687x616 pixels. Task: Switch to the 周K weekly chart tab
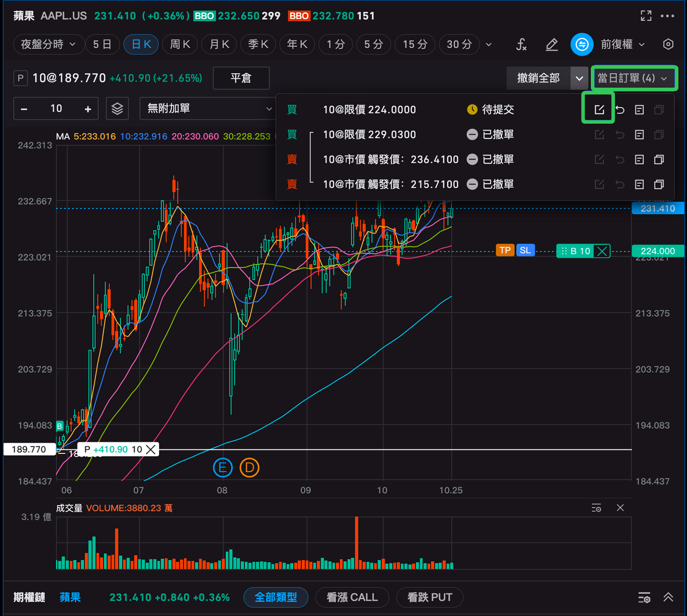pos(180,44)
